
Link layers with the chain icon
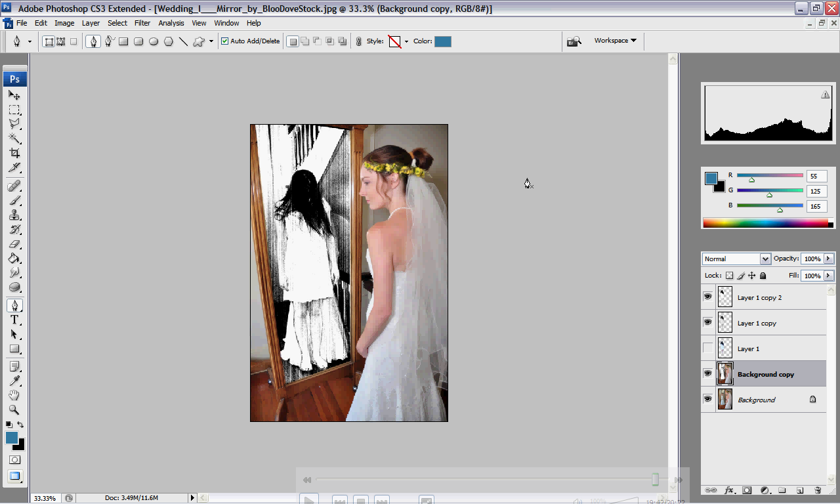[x=711, y=490]
